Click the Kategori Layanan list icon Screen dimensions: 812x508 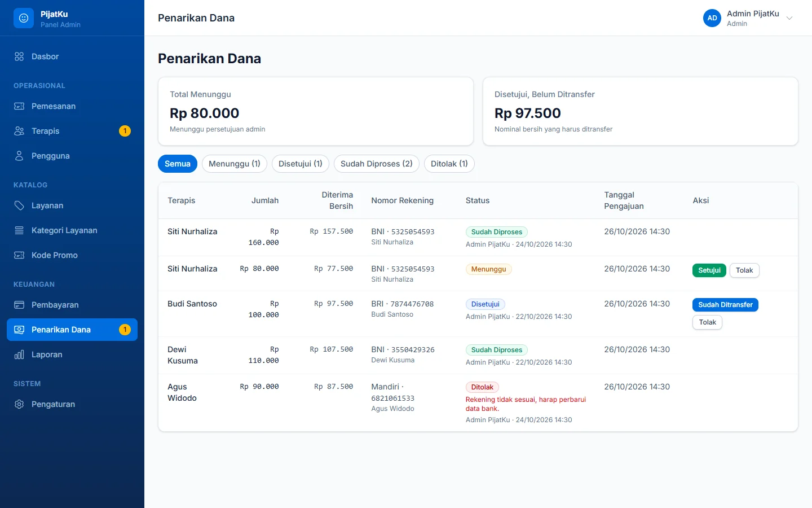coord(19,230)
